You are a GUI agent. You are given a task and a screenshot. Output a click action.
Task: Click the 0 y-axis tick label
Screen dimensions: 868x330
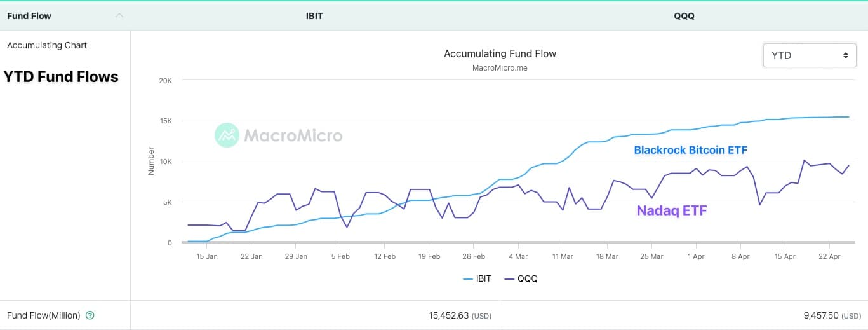(x=170, y=243)
